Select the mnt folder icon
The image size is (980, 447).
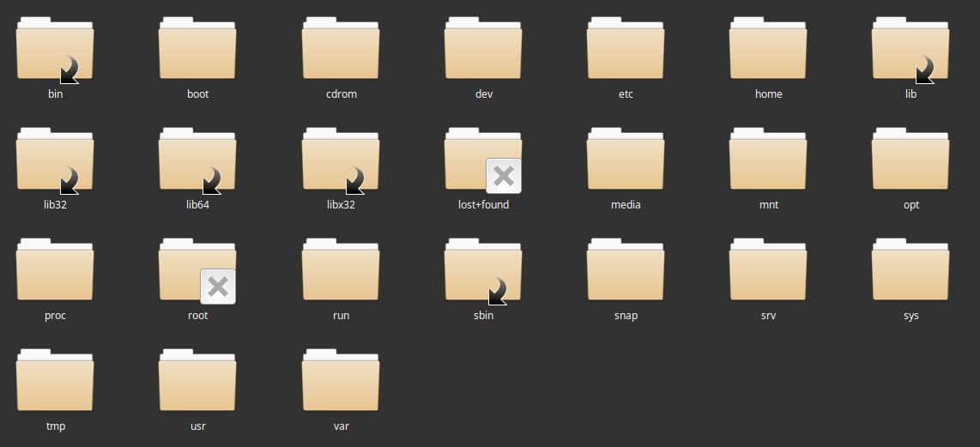(x=768, y=160)
